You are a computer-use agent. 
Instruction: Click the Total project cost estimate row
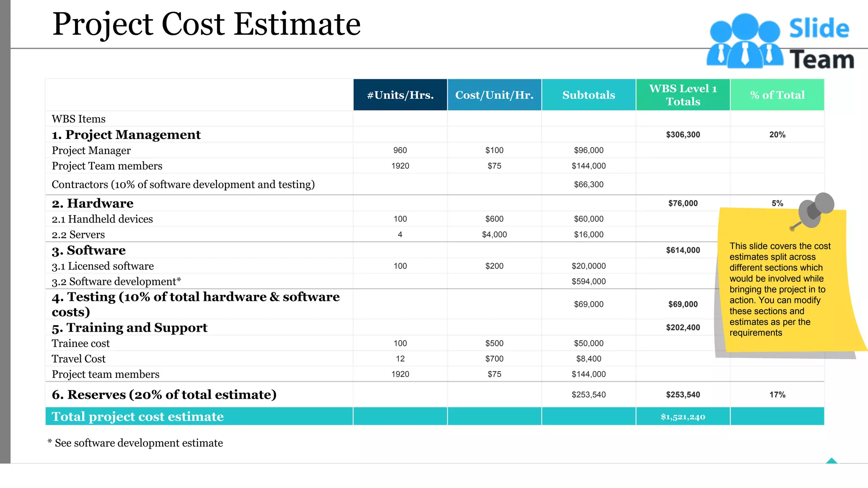138,416
